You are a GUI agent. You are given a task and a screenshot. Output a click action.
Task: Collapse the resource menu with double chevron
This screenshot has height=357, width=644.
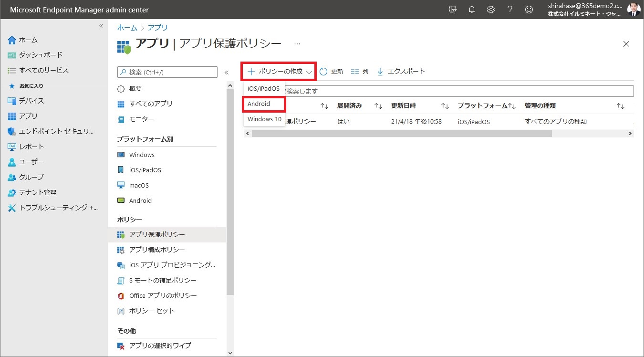[x=227, y=73]
